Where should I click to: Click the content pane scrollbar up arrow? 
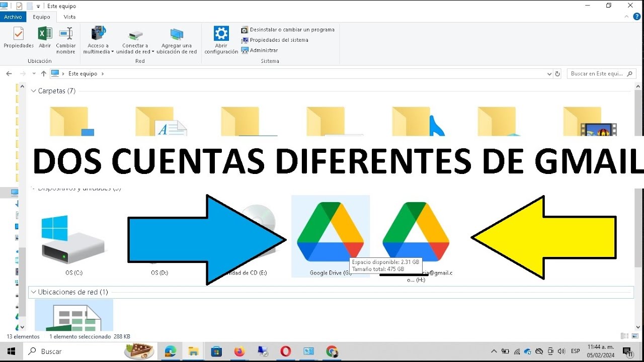coord(638,87)
